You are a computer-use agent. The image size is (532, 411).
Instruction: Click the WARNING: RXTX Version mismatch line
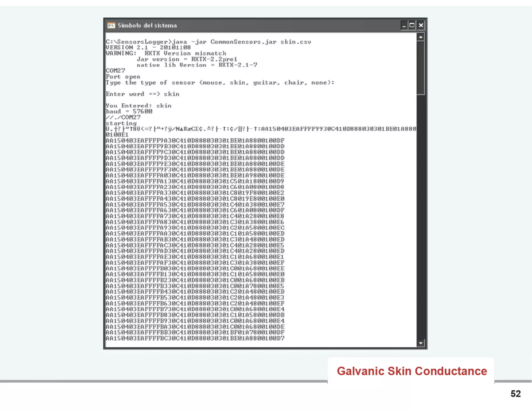click(x=166, y=53)
